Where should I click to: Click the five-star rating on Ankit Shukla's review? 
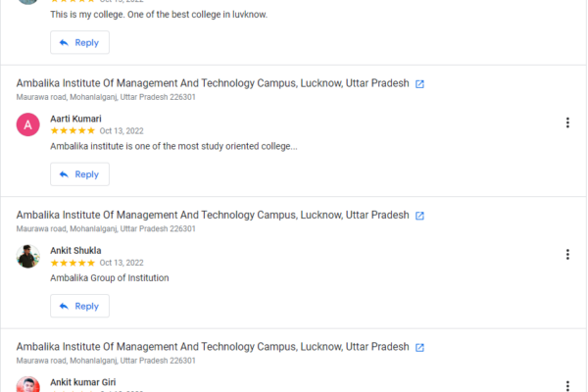[73, 263]
